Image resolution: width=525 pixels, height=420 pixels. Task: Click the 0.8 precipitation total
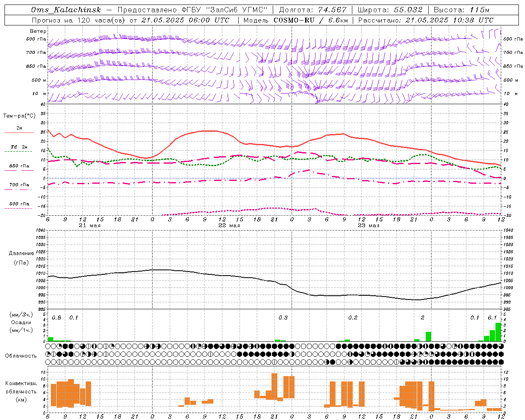(x=57, y=318)
